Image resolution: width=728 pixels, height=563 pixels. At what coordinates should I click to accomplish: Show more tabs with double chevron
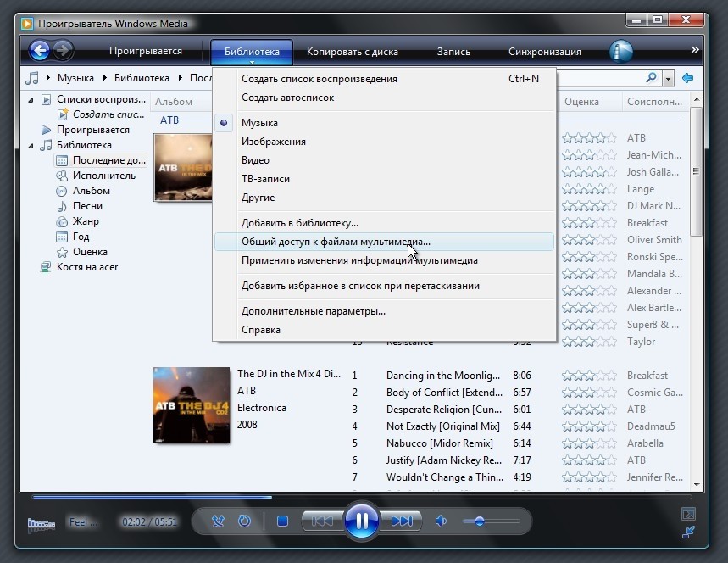point(695,49)
